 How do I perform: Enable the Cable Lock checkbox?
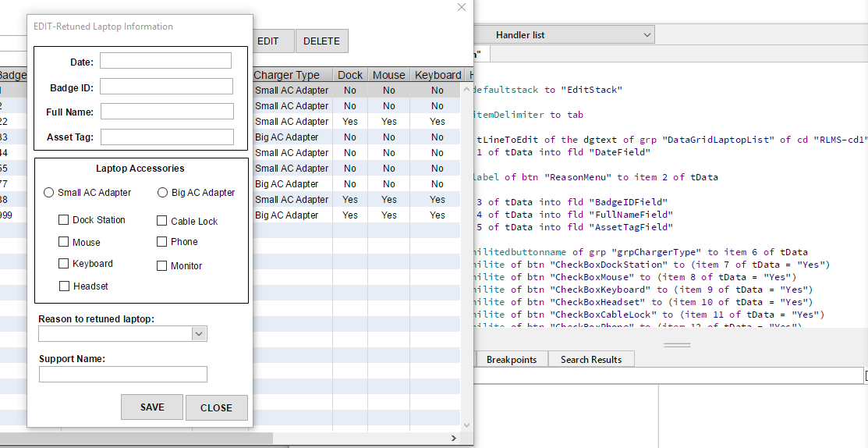[x=162, y=222]
